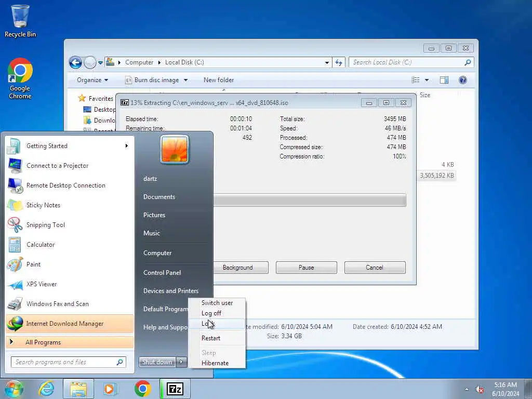
Task: Open the Recycle Bin desktop icon
Action: click(x=20, y=21)
